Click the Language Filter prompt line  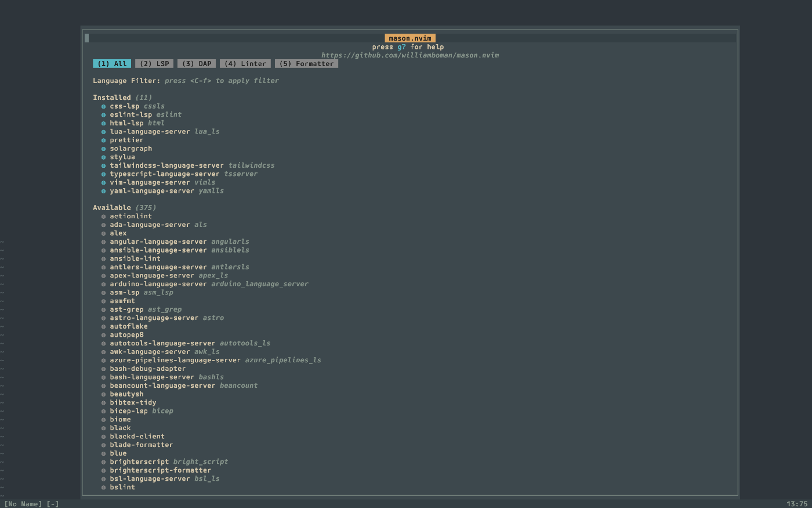pyautogui.click(x=186, y=81)
